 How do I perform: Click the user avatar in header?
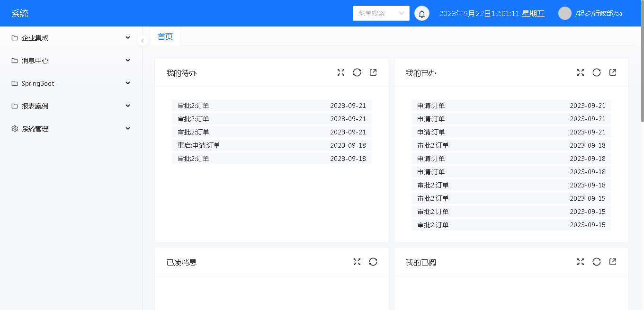(x=565, y=13)
